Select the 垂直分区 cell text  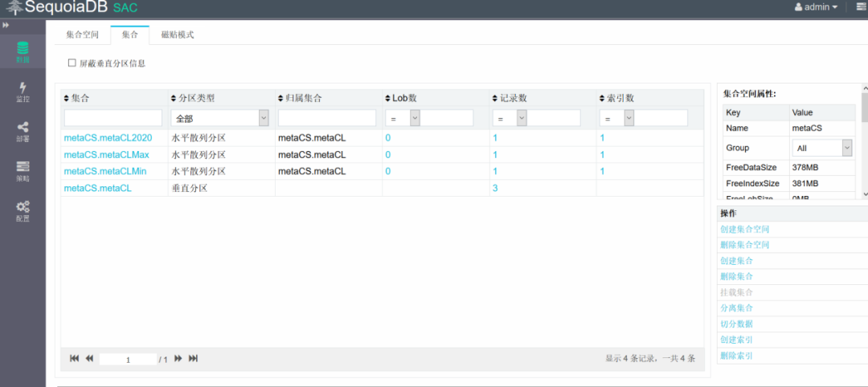pos(190,188)
